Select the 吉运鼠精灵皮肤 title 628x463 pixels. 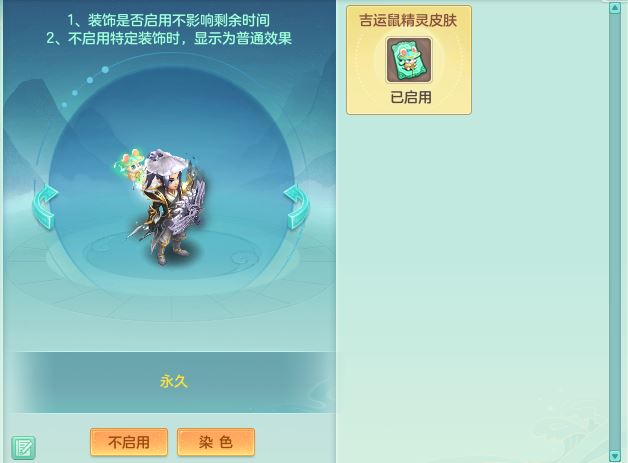click(x=408, y=21)
